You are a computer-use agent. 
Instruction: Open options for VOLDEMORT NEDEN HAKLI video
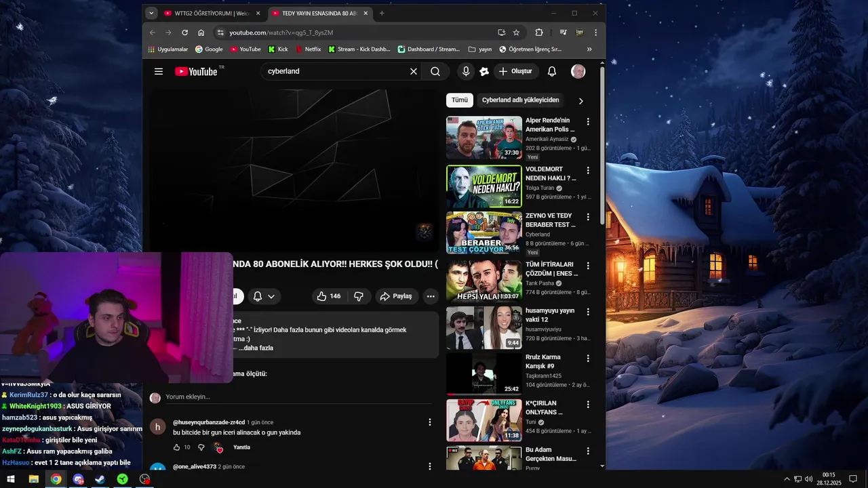588,171
